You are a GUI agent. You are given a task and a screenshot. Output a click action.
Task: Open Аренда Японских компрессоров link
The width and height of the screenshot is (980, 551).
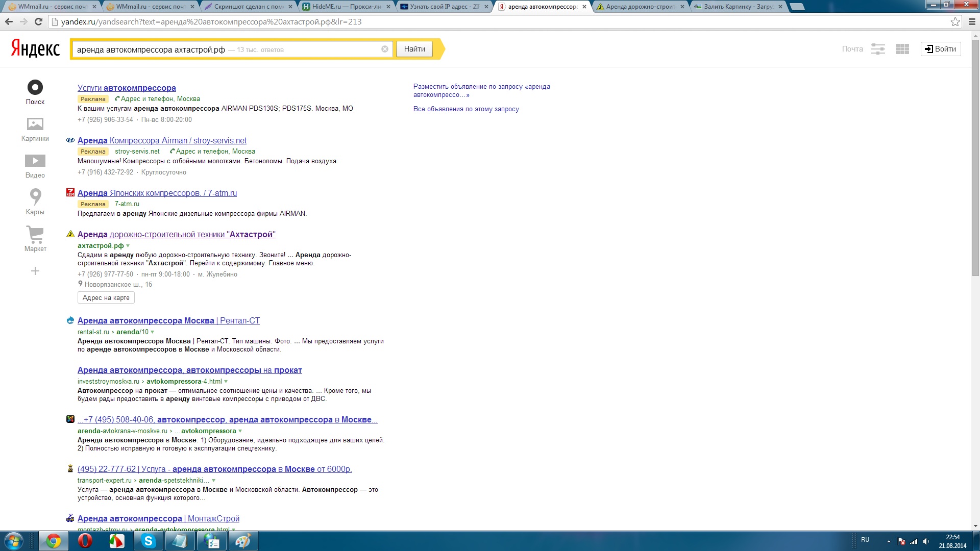click(157, 193)
